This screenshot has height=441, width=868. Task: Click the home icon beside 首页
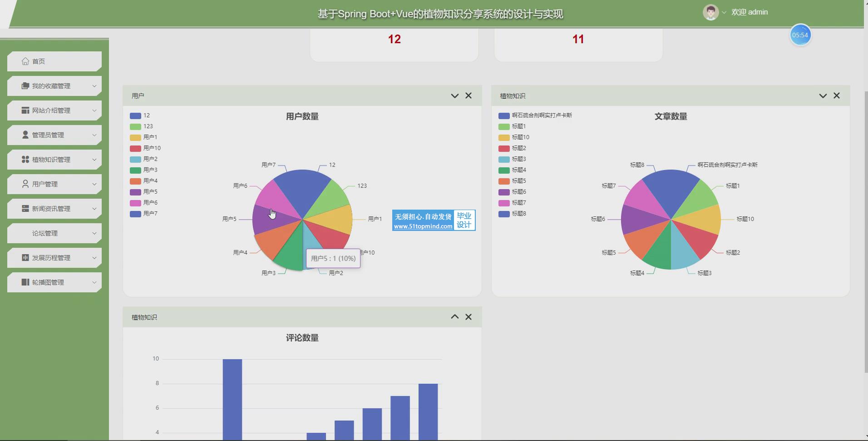[25, 61]
